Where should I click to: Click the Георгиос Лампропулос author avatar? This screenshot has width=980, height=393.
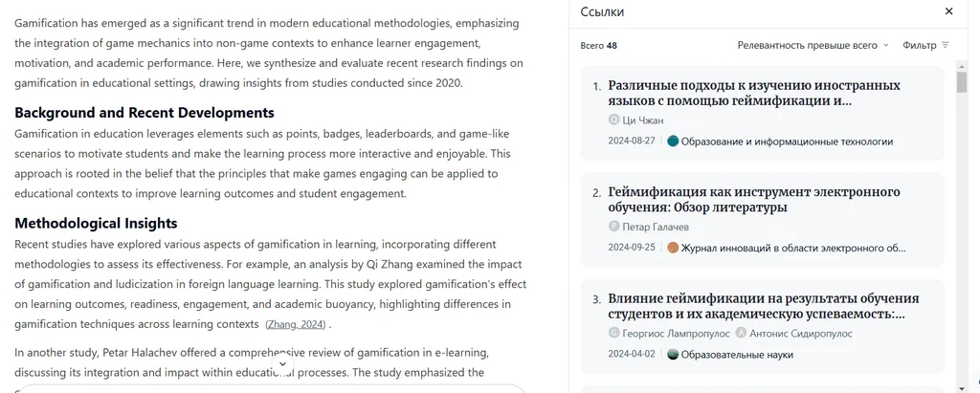point(614,333)
